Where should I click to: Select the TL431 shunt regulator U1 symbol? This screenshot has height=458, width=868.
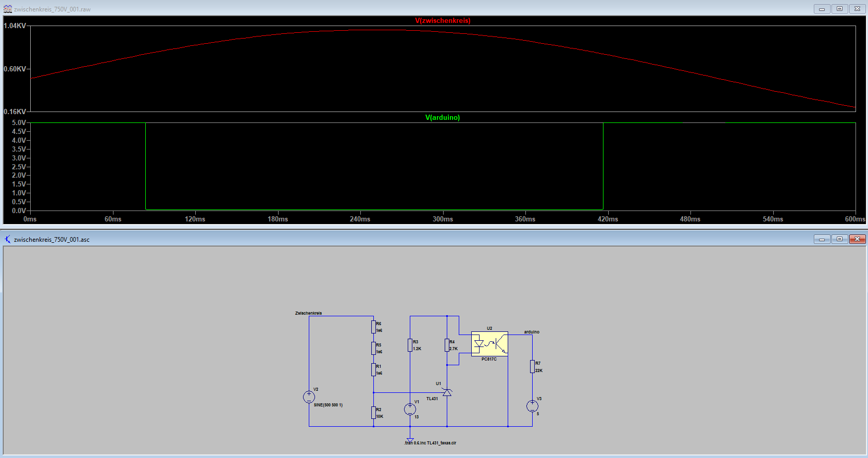(447, 392)
